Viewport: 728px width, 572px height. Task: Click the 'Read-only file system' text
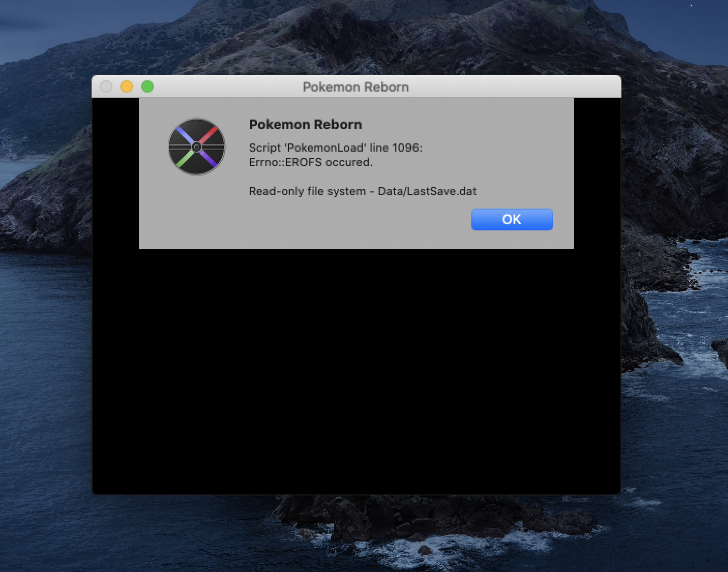point(307,191)
